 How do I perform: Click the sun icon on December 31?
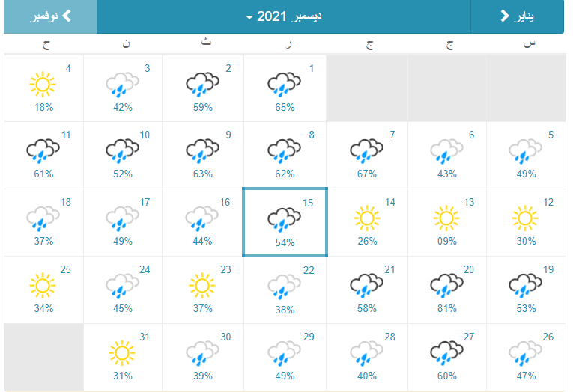tap(123, 353)
